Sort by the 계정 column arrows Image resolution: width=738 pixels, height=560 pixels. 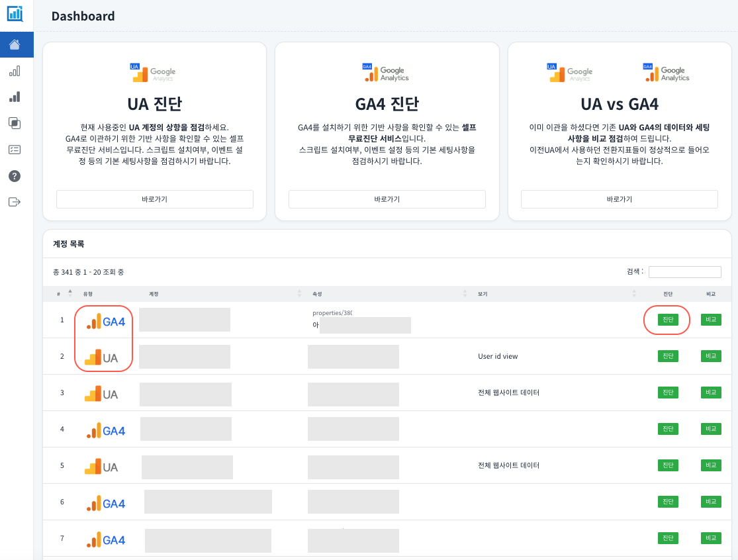(299, 293)
